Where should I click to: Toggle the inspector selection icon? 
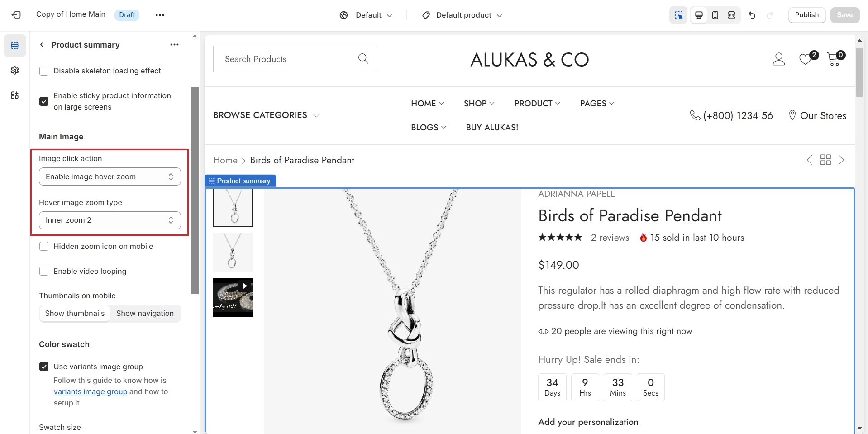point(678,15)
